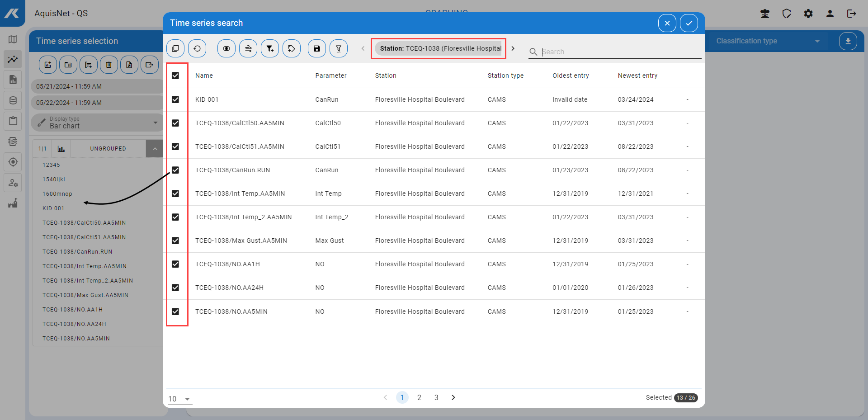Click the add list entry icon
Viewport: 868px width, 420px height.
point(89,65)
